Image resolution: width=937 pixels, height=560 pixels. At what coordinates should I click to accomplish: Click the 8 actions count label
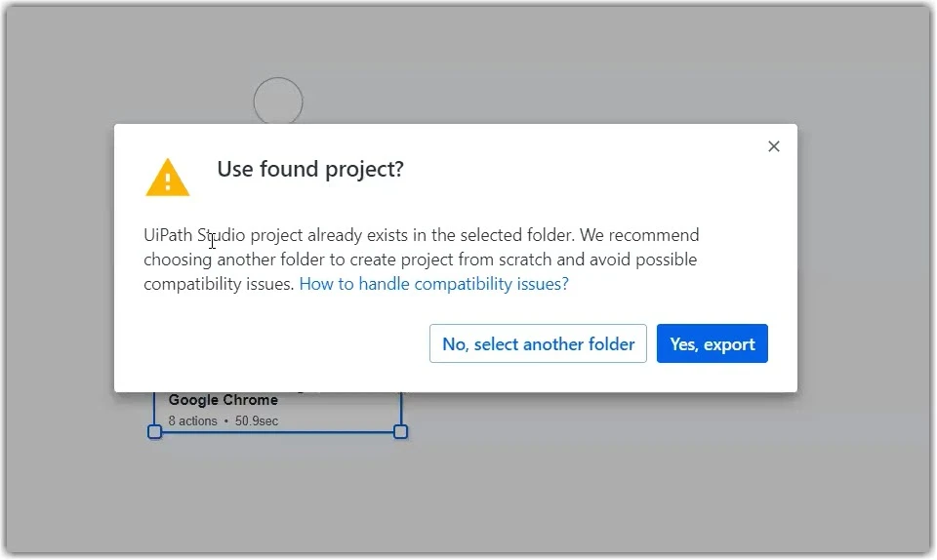192,420
